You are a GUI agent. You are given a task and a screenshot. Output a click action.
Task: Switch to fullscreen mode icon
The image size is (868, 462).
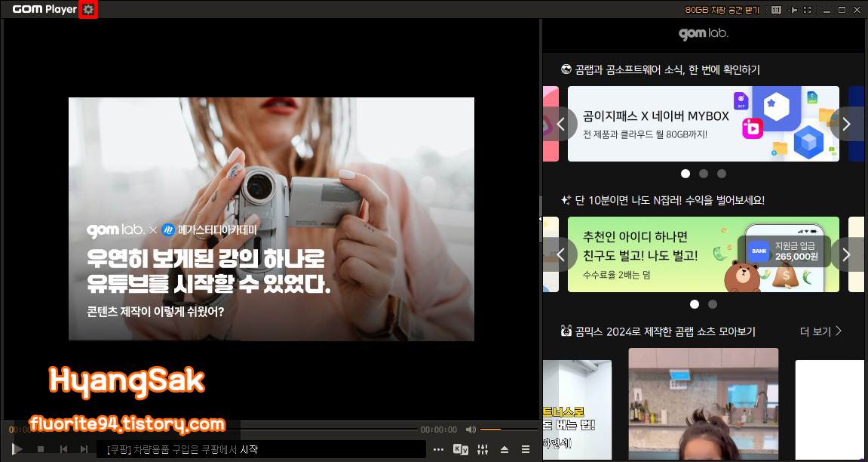pos(807,10)
